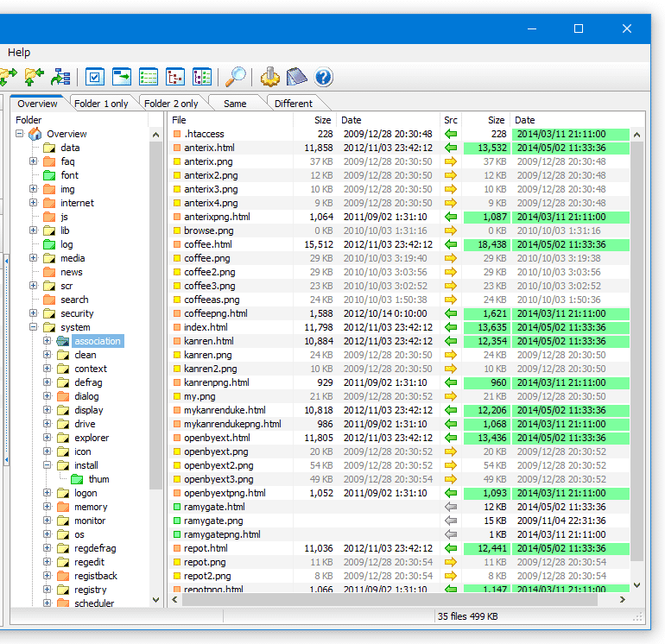This screenshot has width=665, height=644.
Task: Click the green folder icon for font
Action: pyautogui.click(x=49, y=175)
